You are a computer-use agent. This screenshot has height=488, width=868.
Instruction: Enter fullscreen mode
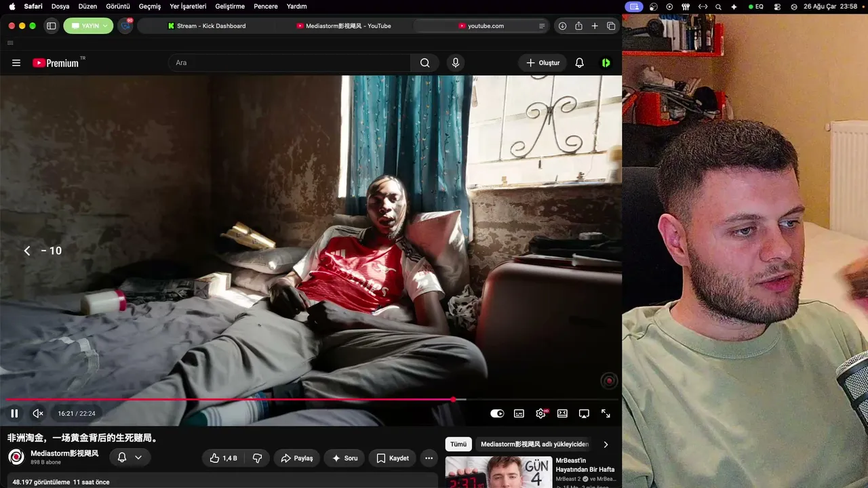tap(606, 413)
